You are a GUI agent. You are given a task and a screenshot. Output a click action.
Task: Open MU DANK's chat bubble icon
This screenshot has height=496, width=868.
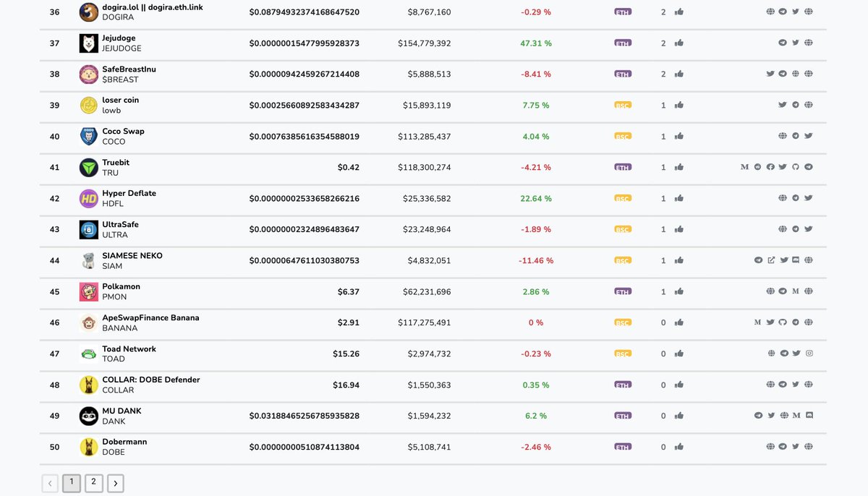click(809, 416)
